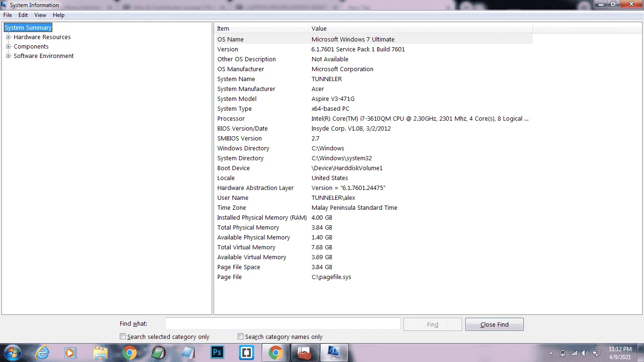The width and height of the screenshot is (644, 362).
Task: Click the Item column header
Action: point(262,28)
